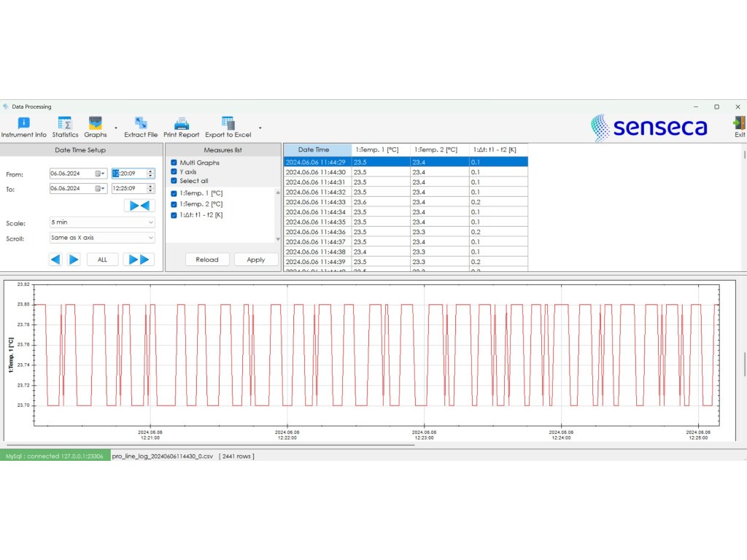
Task: Launch Export to Excel
Action: point(228,124)
